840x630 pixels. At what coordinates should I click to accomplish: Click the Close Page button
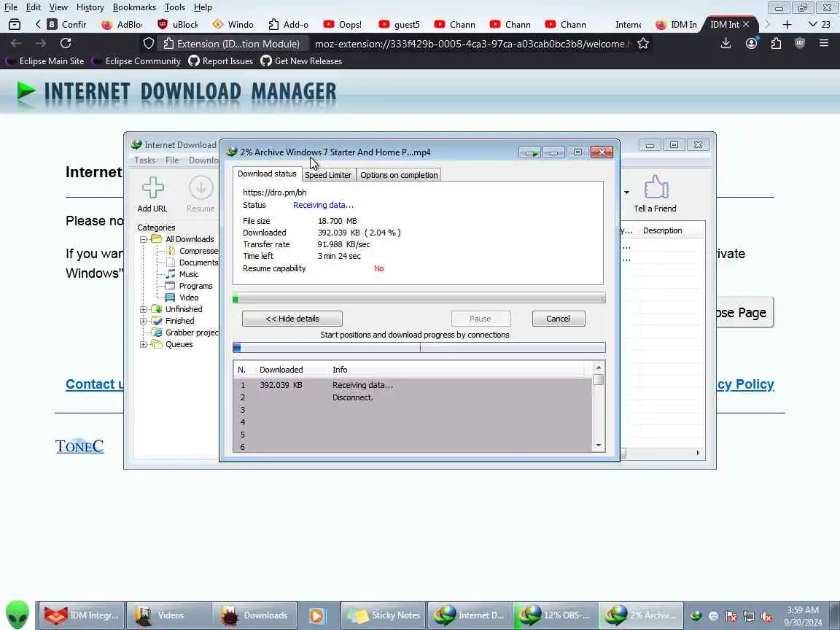click(x=744, y=312)
